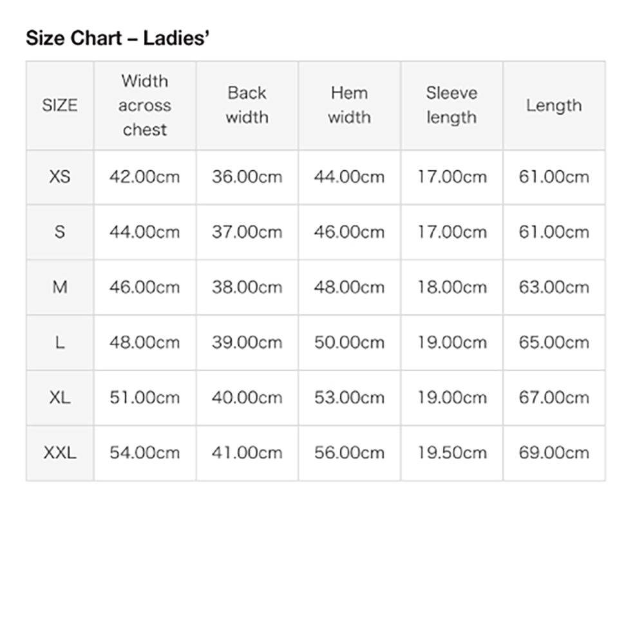Select the Sleeve length column header

pos(452,106)
